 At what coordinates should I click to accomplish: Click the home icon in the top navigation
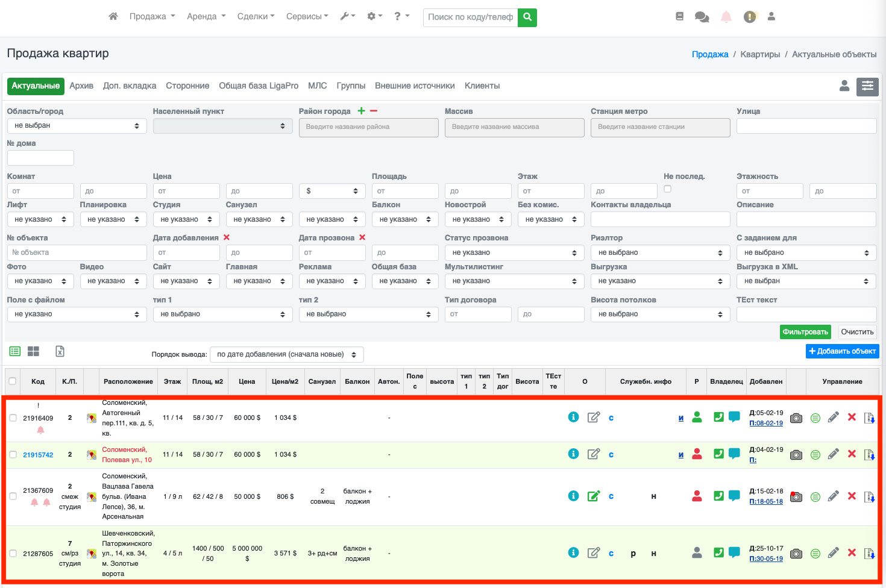click(x=113, y=16)
